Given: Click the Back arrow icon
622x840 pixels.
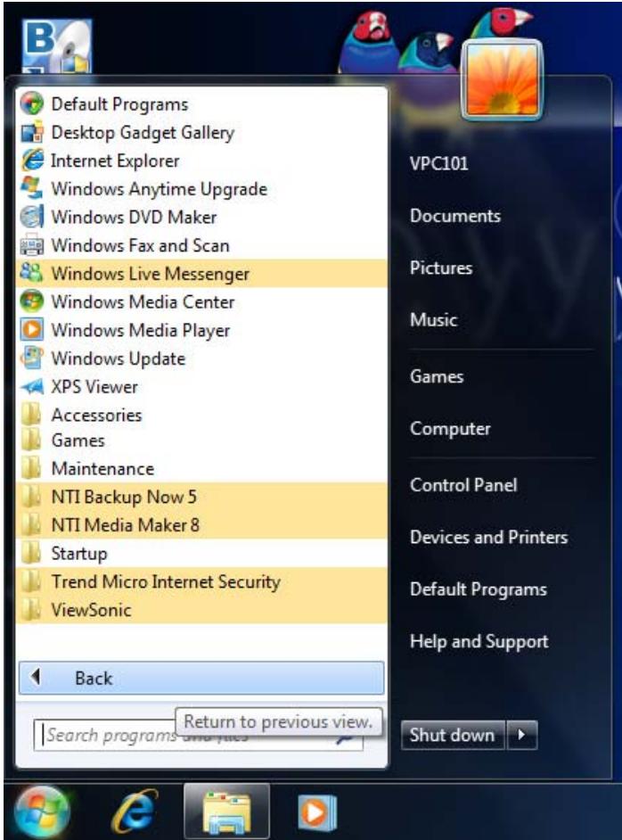Looking at the screenshot, I should coord(36,677).
